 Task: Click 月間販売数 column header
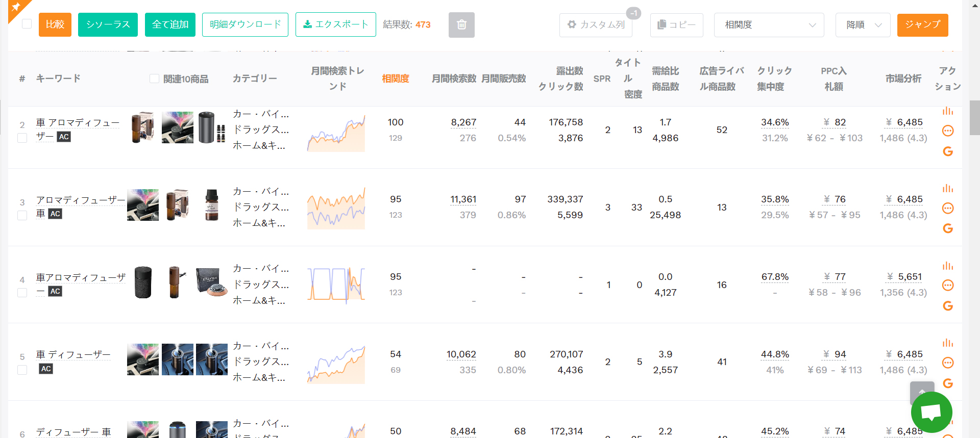(x=503, y=79)
